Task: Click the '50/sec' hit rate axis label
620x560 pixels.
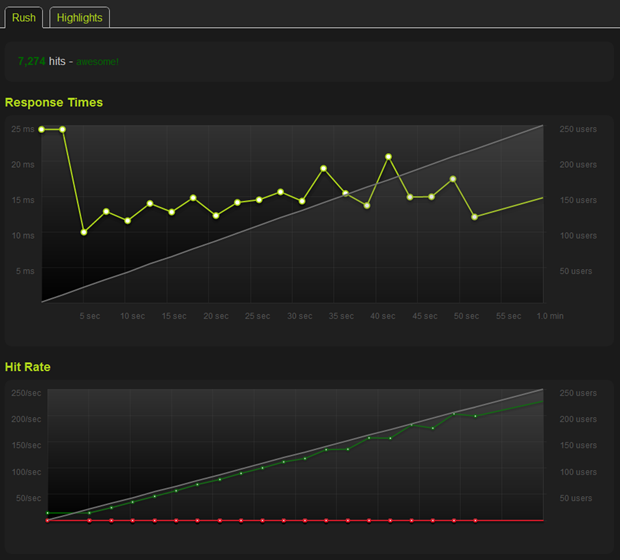Action: point(28,498)
